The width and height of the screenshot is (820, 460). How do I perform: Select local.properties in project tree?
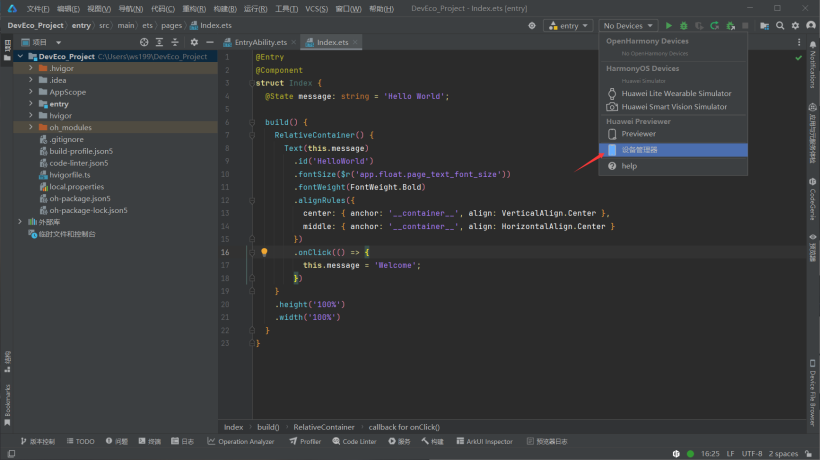point(76,187)
